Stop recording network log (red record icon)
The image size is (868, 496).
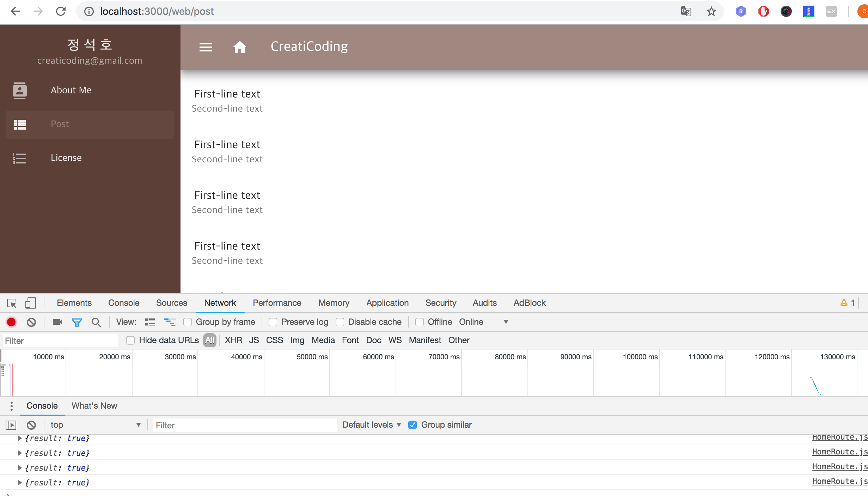11,322
